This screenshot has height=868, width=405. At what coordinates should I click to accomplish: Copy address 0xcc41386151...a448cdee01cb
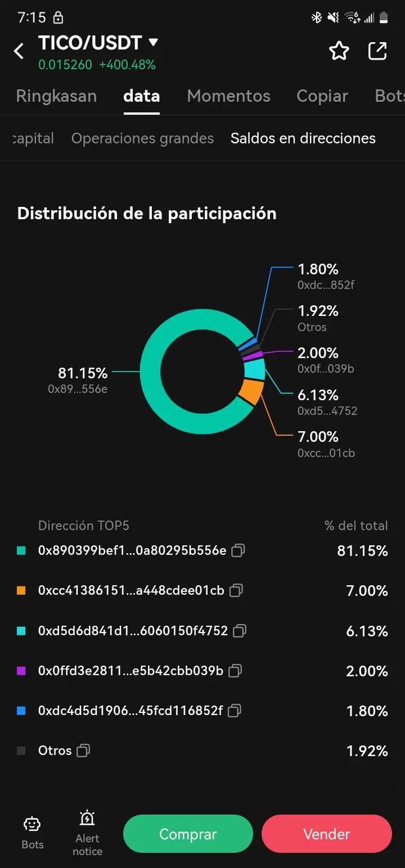pos(236,590)
